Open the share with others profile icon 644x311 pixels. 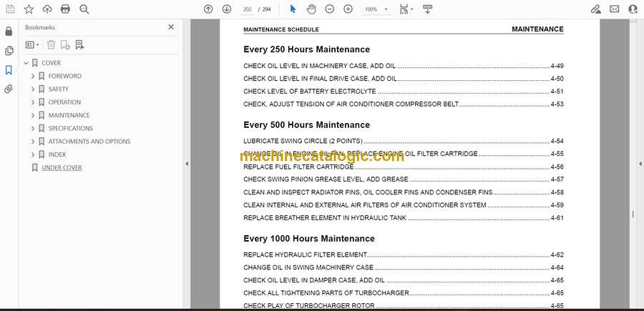[x=633, y=9]
